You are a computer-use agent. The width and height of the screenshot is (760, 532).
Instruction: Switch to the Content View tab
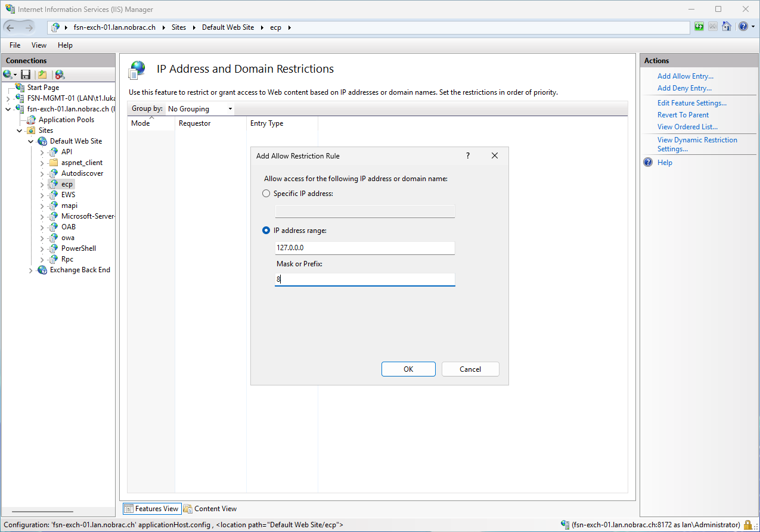(x=210, y=509)
